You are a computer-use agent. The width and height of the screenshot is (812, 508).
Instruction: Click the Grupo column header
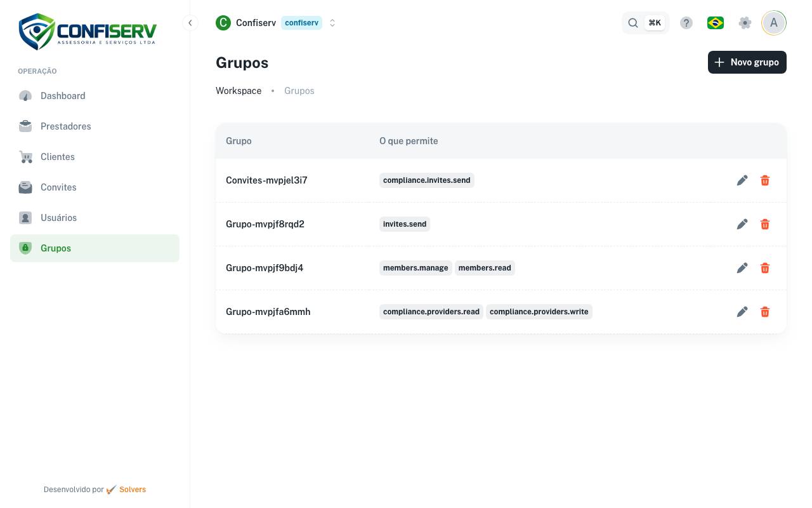coord(239,141)
